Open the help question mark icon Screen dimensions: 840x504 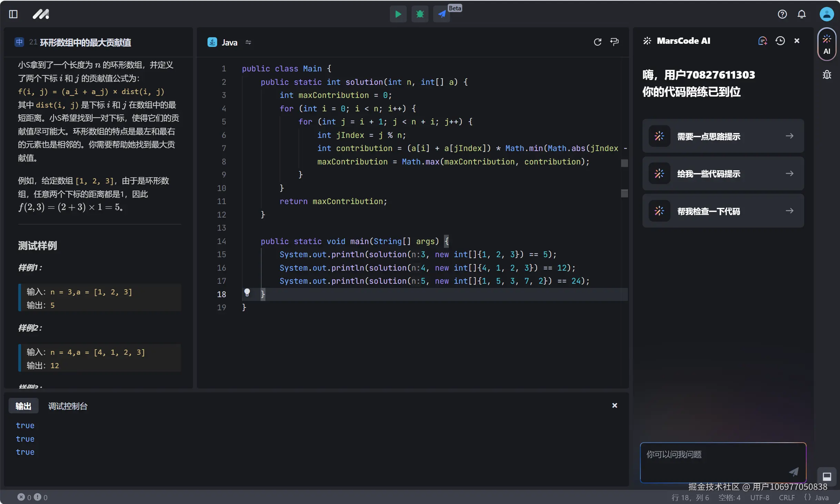click(x=782, y=14)
